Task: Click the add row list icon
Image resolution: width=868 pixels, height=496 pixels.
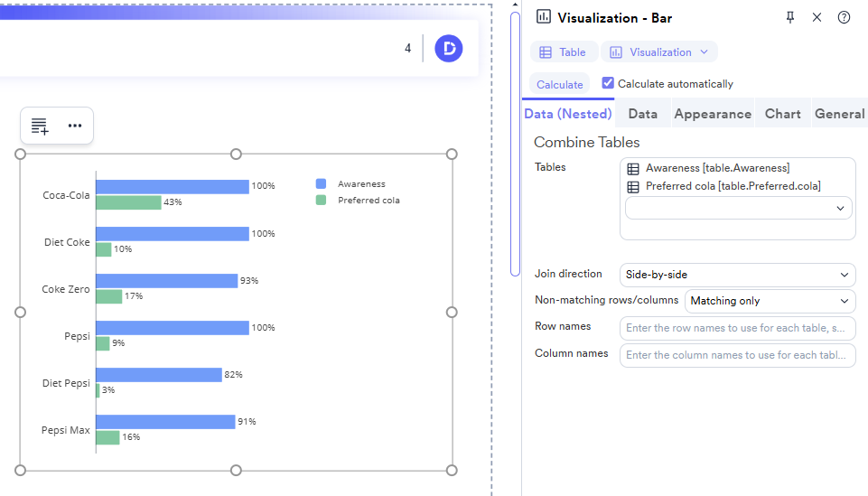Action: click(x=40, y=126)
